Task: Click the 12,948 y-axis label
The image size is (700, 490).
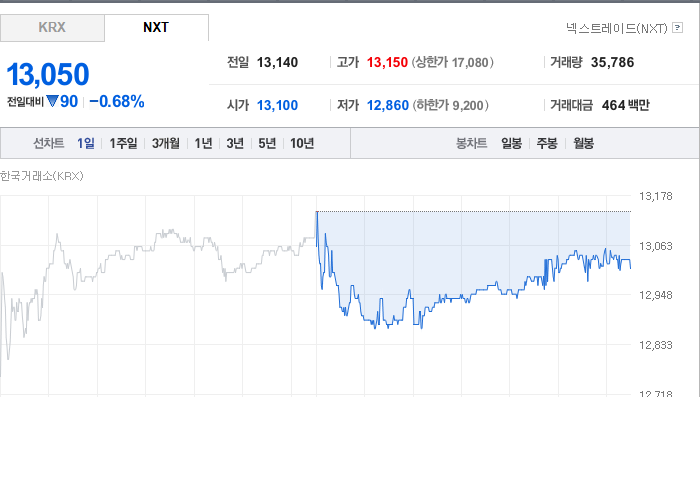Action: click(x=655, y=295)
